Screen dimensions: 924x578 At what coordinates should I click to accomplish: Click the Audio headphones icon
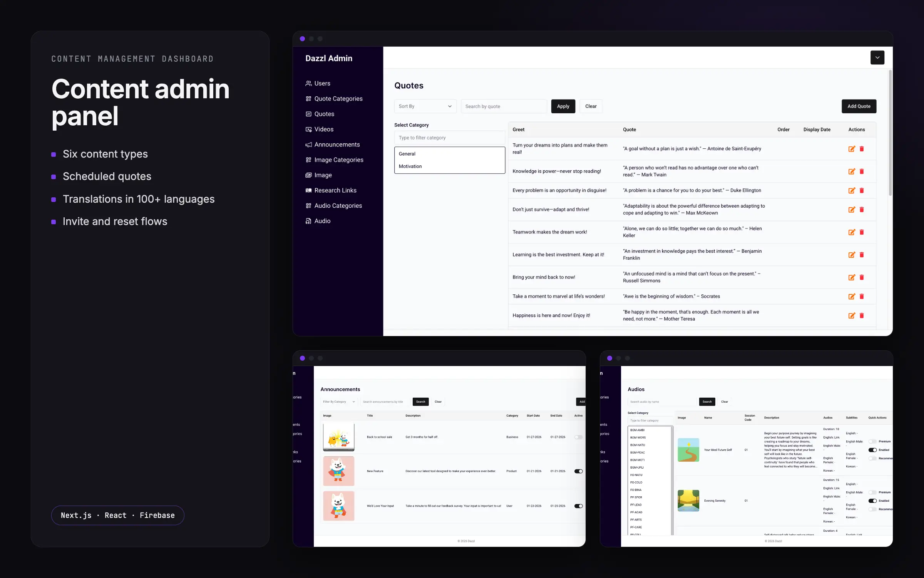pyautogui.click(x=308, y=221)
